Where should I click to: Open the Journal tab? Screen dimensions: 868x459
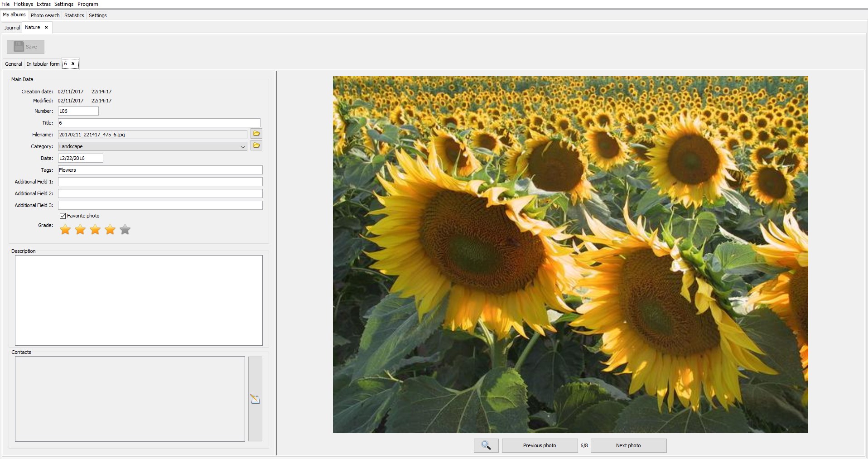tap(12, 28)
